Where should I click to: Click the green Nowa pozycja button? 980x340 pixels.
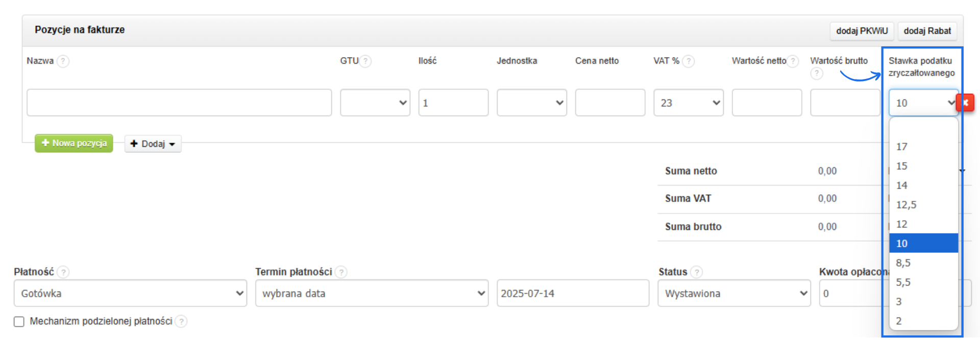(74, 143)
